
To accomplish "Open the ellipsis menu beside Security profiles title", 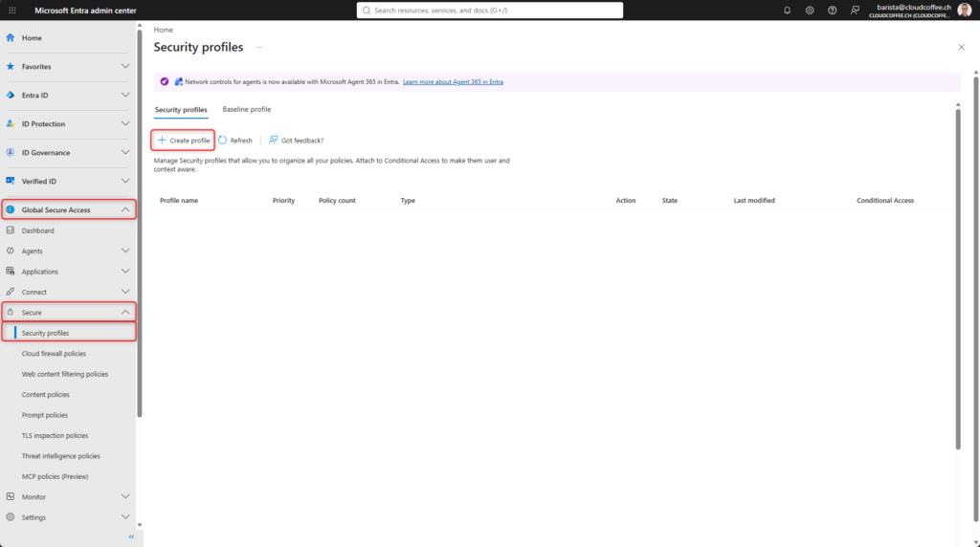I will (x=259, y=48).
